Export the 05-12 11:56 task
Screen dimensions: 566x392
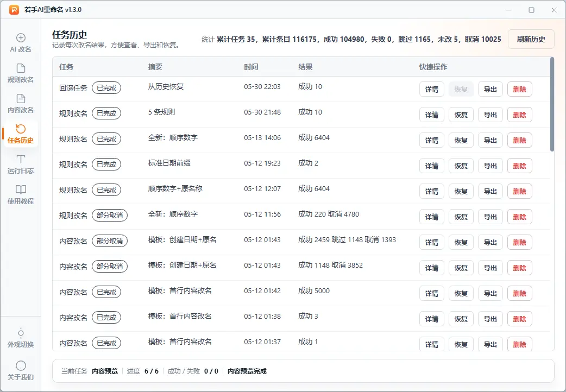click(x=490, y=217)
